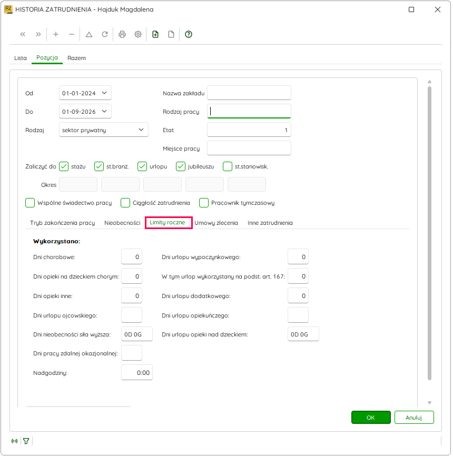Click the blank document icon in toolbar
This screenshot has width=453, height=476.
click(x=171, y=34)
